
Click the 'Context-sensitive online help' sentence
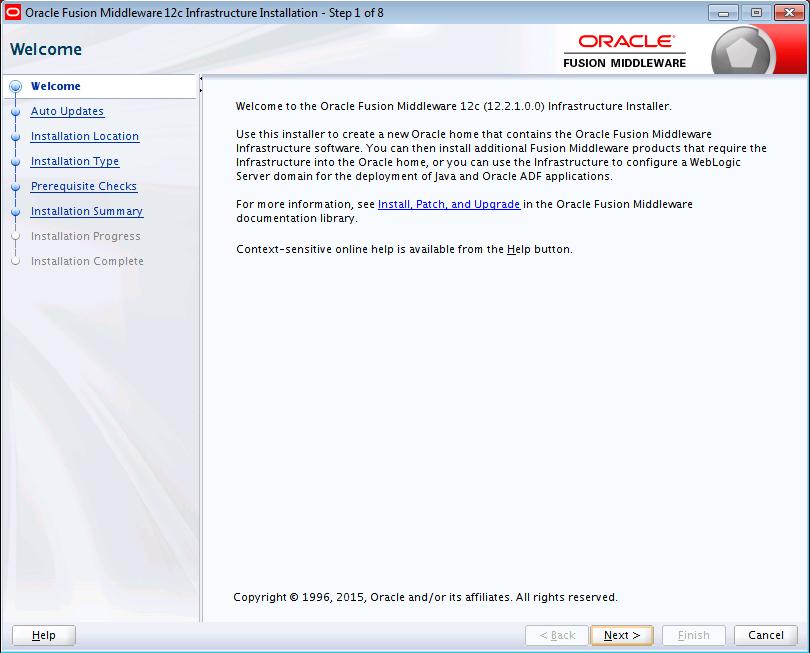404,250
